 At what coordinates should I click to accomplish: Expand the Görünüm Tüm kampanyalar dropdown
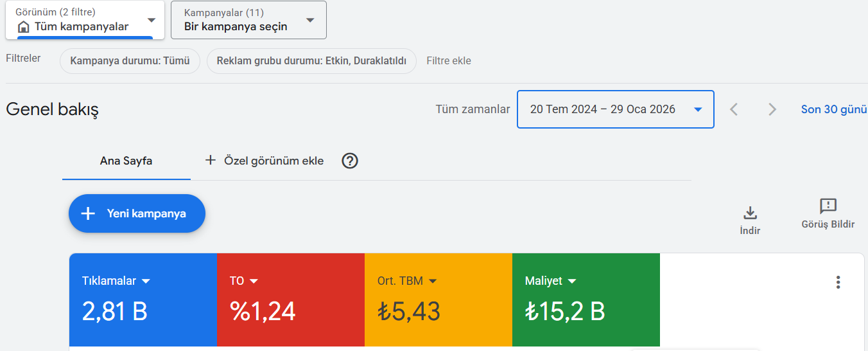click(151, 20)
